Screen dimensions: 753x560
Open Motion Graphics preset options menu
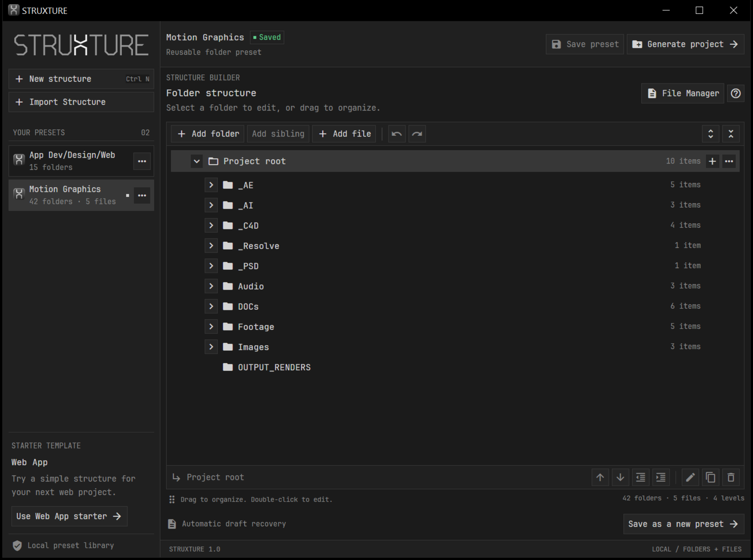142,195
